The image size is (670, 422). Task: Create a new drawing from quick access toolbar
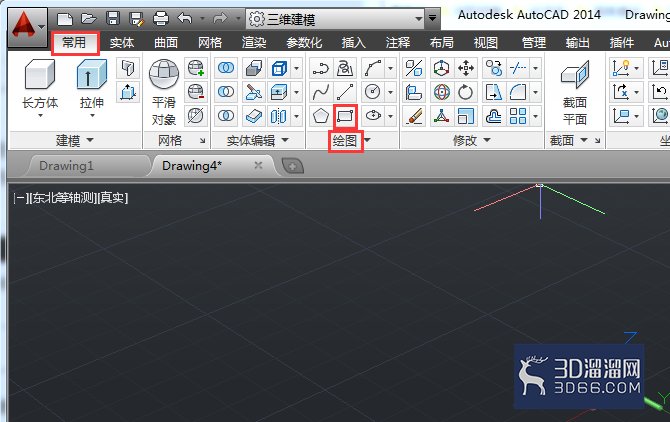click(65, 19)
